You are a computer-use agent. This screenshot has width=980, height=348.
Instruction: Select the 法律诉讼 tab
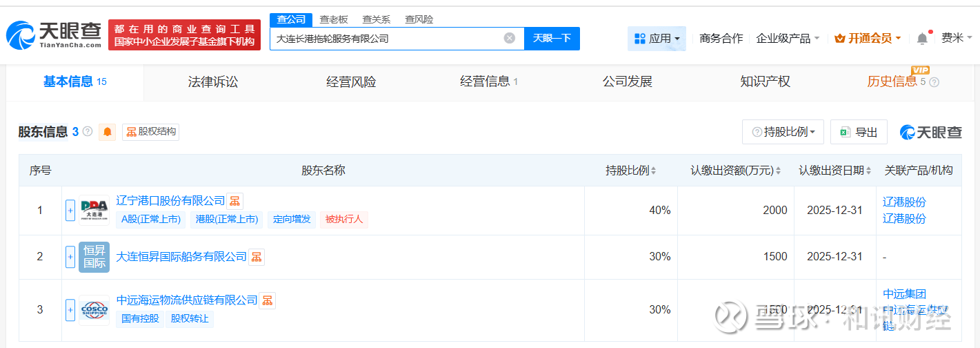(x=213, y=82)
